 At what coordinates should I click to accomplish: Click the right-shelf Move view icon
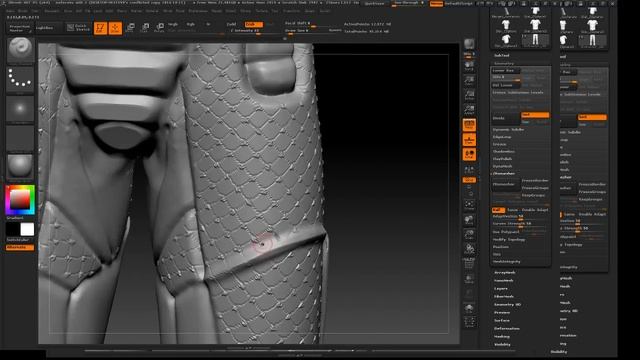tap(469, 220)
